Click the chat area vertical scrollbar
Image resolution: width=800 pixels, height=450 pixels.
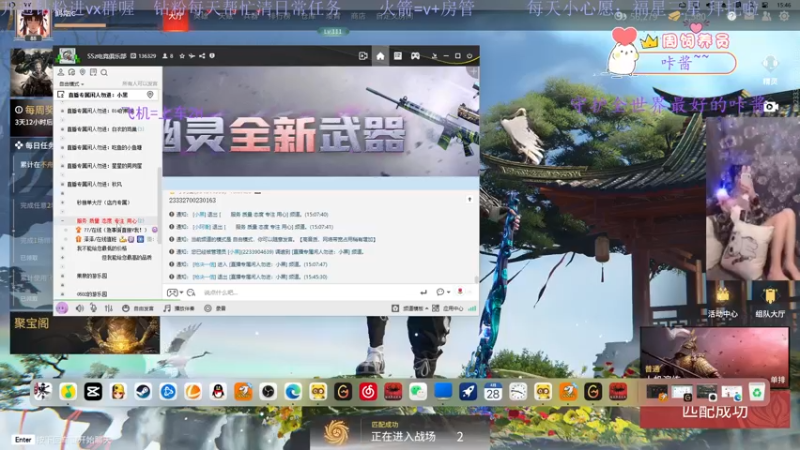[477, 279]
